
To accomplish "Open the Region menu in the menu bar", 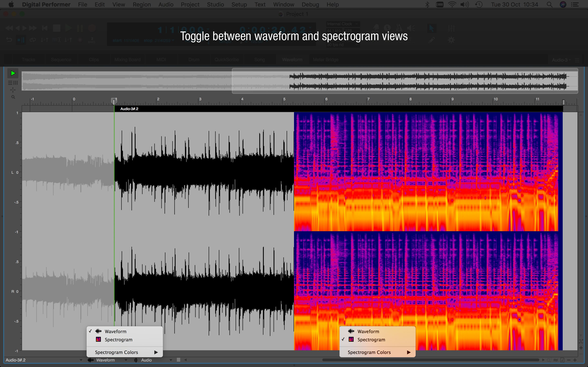I will (142, 4).
